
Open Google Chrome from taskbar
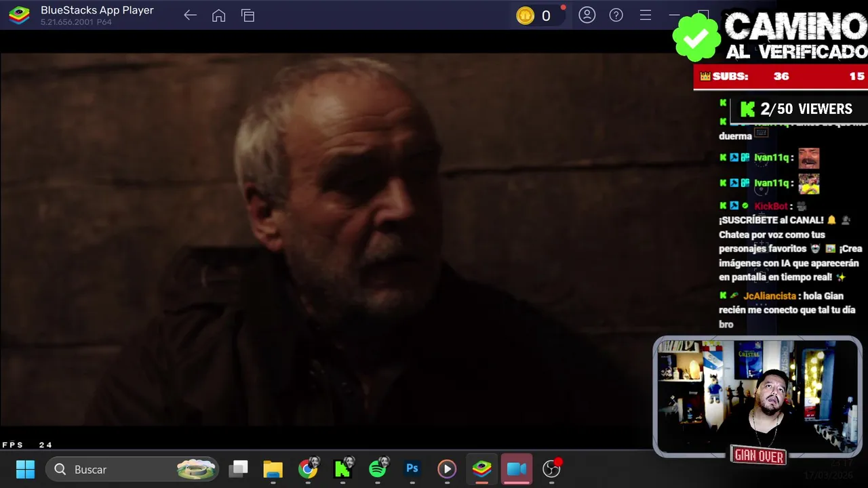[308, 469]
